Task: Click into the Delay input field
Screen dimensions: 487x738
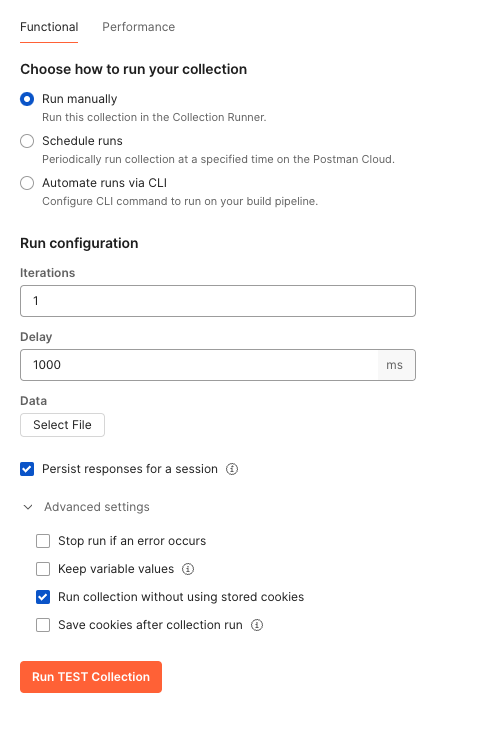Action: (x=199, y=365)
